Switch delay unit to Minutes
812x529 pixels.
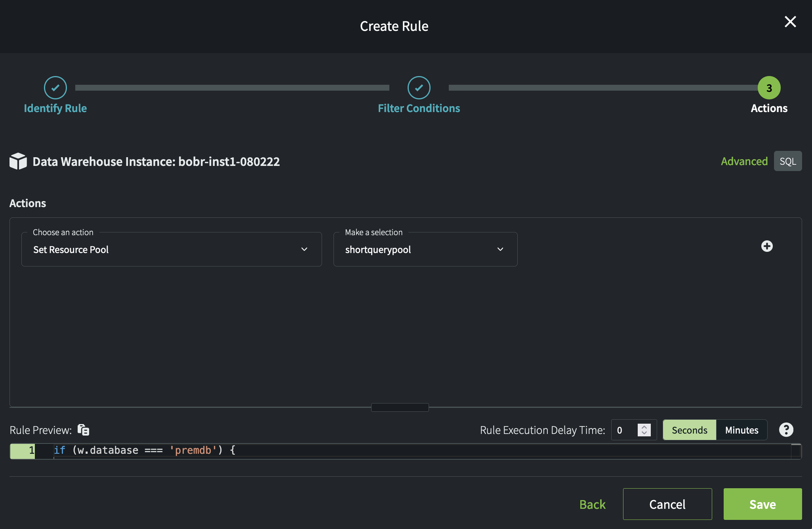(x=741, y=430)
